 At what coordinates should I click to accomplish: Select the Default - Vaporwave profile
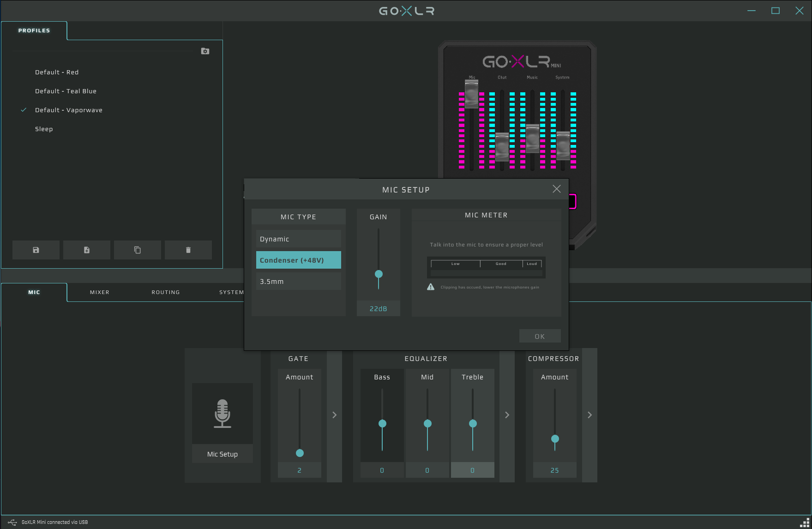(69, 110)
